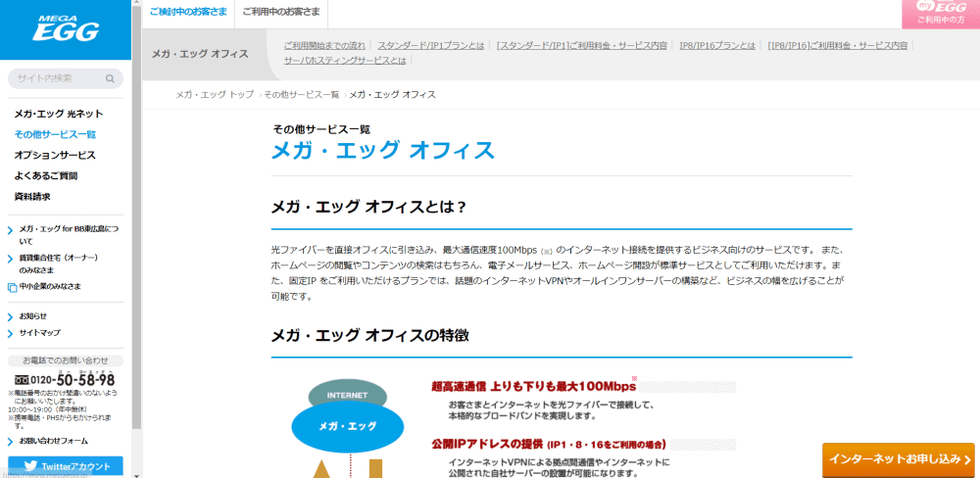The width and height of the screenshot is (980, 478).
Task: Open オプションサービス in sidebar
Action: (55, 155)
